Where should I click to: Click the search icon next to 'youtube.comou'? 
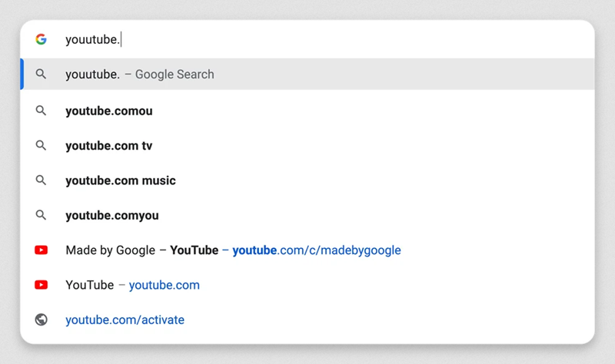coord(42,111)
